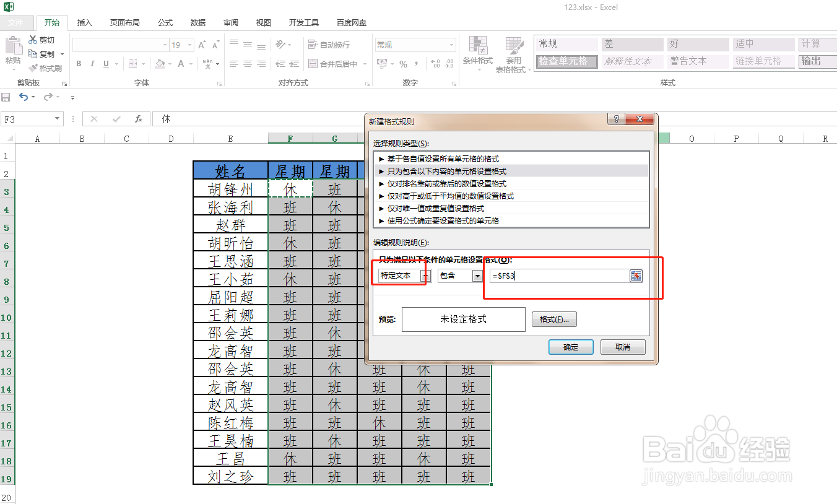
Task: Expand the Alignment group dialog launcher
Action: coord(366,84)
